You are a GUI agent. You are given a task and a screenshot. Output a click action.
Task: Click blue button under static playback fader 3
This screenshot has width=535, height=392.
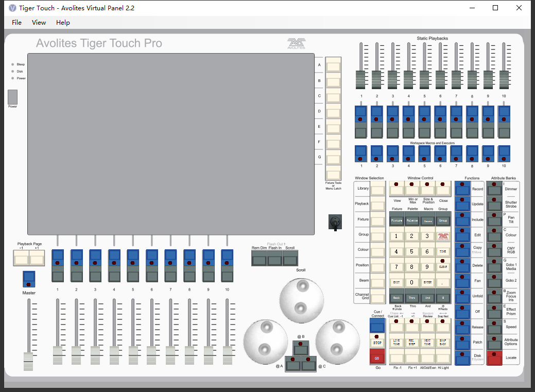393,114
